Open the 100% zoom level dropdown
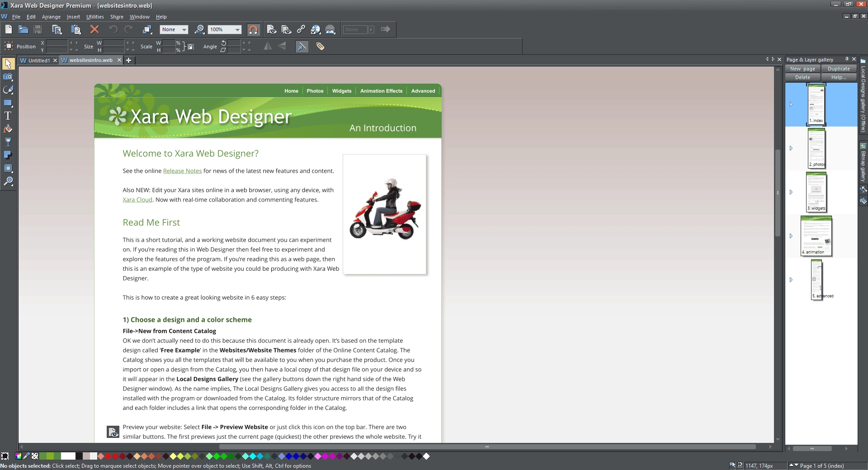Screen dimensions: 868x470 point(225,29)
